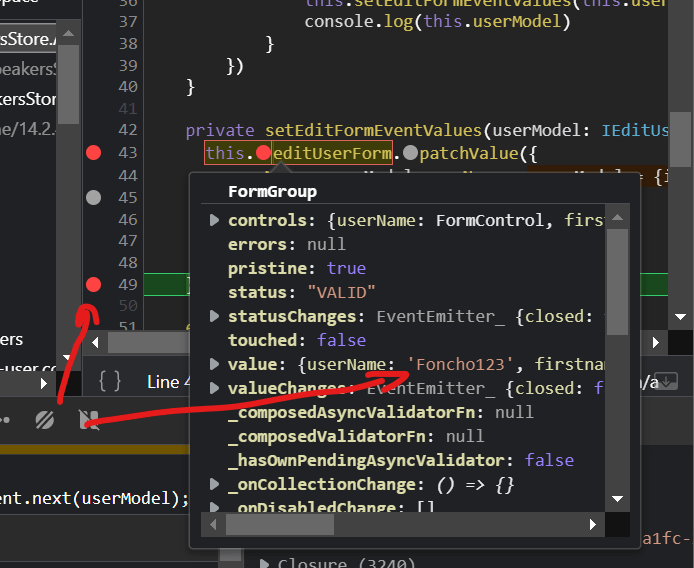Click file navigator scroll up arrow
The image size is (694, 568).
68,34
